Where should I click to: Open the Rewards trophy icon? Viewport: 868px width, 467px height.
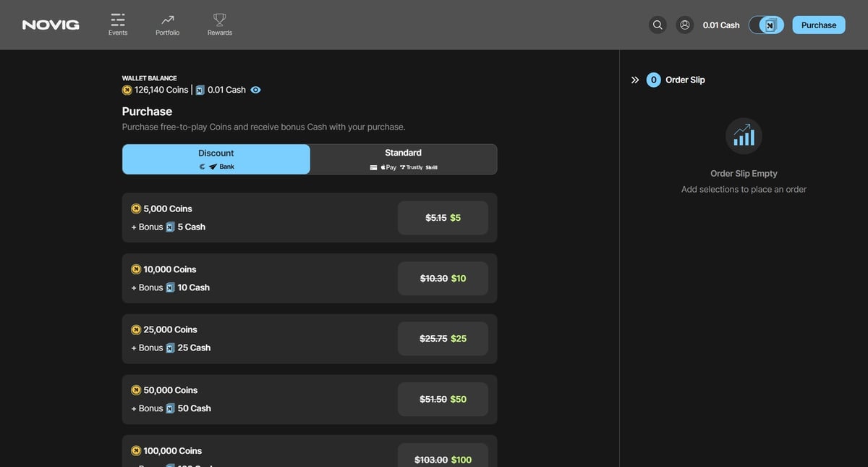tap(220, 20)
